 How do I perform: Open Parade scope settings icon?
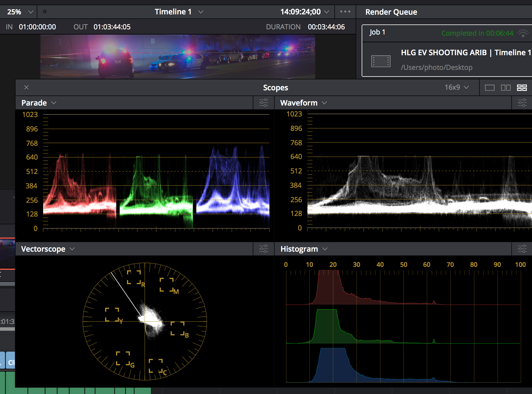point(263,103)
